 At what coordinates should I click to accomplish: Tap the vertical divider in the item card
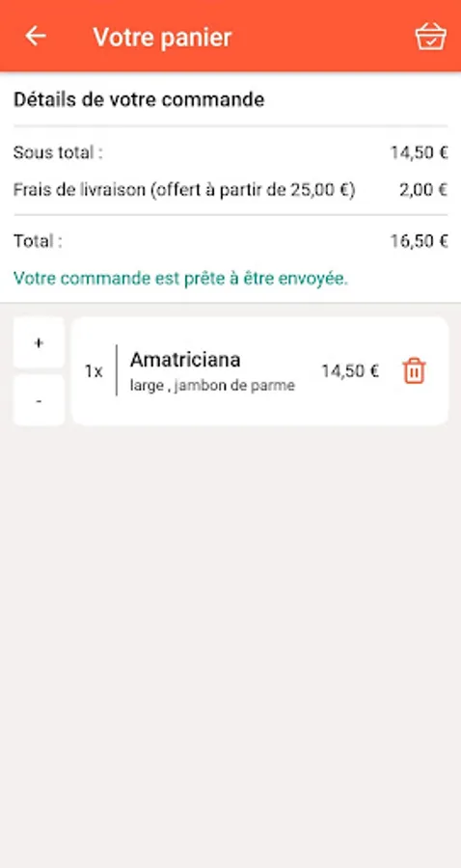tap(117, 370)
